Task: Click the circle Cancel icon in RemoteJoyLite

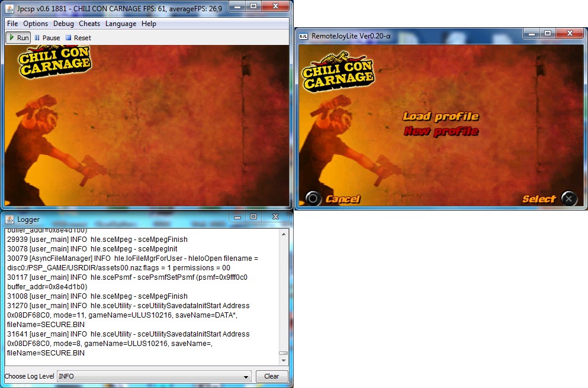Action: point(313,199)
